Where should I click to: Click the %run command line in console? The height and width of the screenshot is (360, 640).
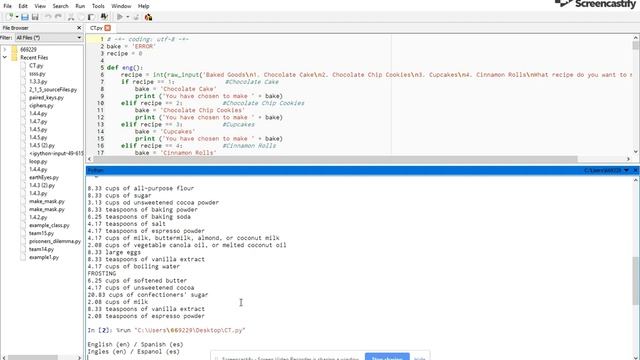(166, 330)
